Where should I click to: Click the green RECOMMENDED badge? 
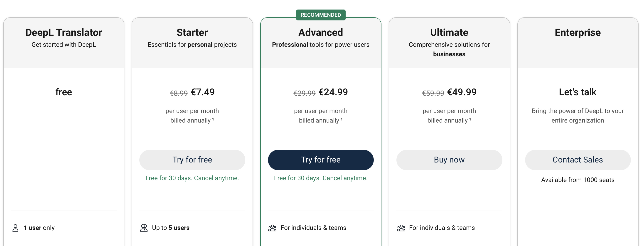[x=320, y=15]
